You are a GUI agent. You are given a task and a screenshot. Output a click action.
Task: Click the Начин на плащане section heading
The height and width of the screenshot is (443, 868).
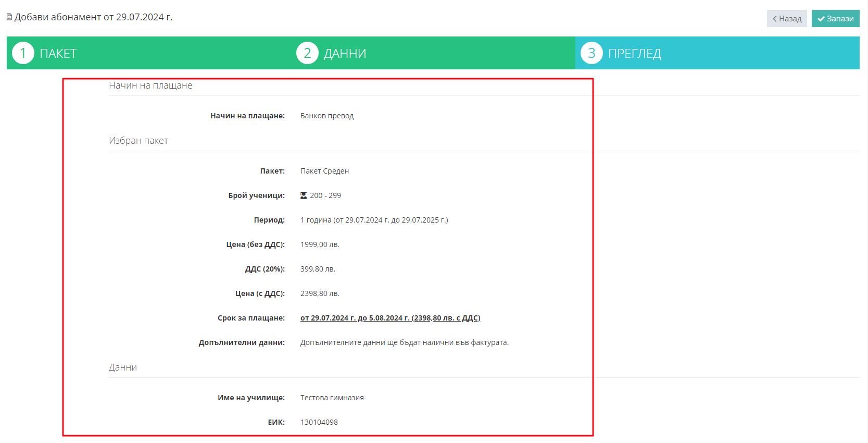coord(150,85)
